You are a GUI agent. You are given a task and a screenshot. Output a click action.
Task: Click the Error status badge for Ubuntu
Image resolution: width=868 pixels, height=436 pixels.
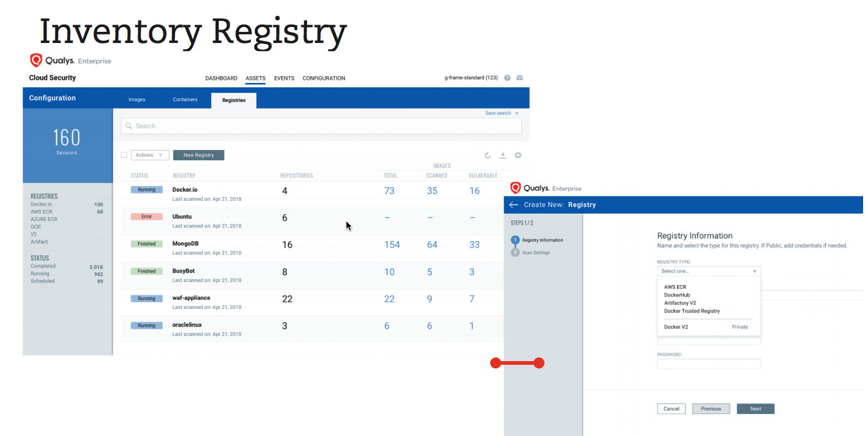coord(147,217)
